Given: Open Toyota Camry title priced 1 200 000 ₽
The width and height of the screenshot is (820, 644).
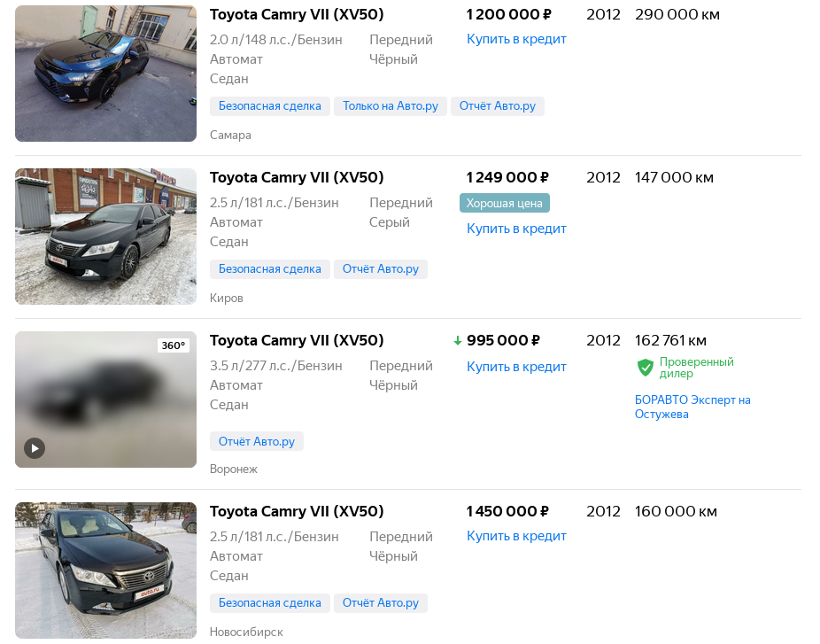Looking at the screenshot, I should [x=297, y=15].
